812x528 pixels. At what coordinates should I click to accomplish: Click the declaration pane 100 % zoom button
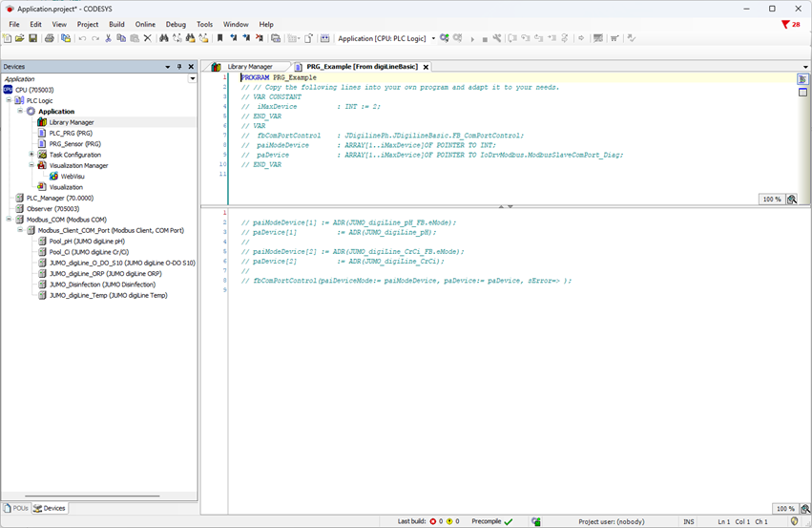pos(772,200)
